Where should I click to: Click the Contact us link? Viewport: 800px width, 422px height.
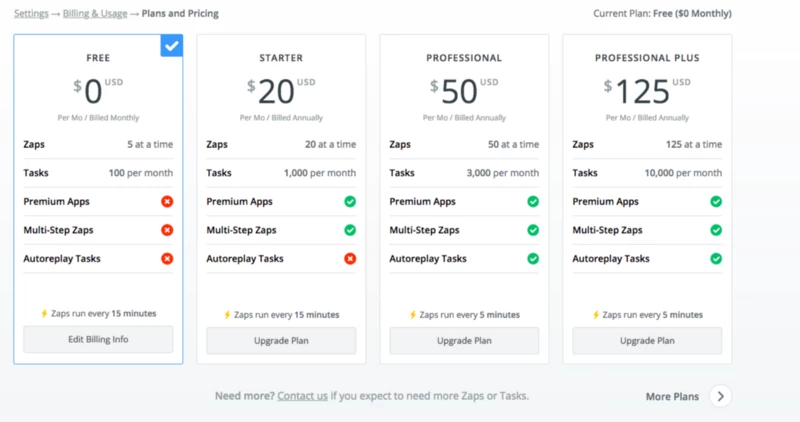(302, 396)
